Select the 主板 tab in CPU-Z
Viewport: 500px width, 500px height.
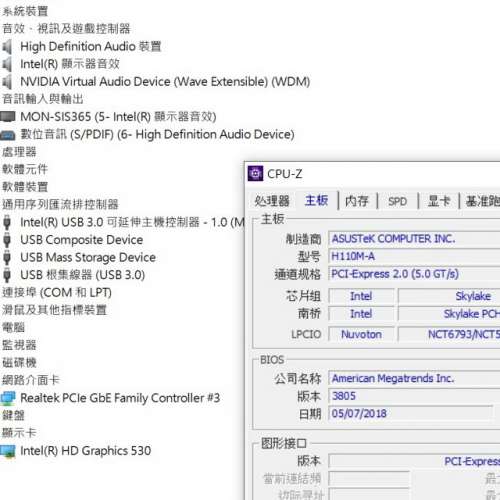pos(317,201)
